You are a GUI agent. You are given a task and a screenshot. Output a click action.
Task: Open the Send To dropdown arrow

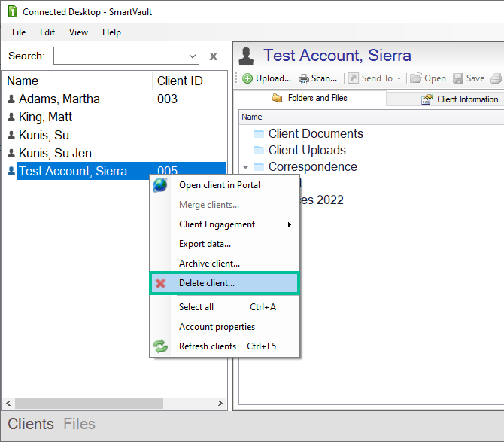399,78
